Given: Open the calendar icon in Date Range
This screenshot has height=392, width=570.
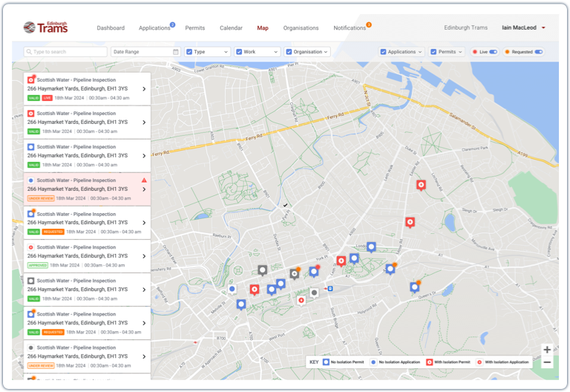Looking at the screenshot, I should click(176, 52).
